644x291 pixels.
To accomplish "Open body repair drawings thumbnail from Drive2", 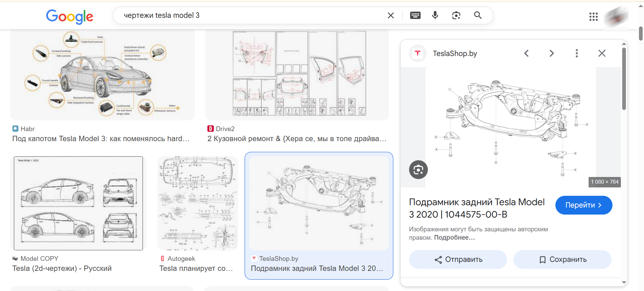I will [297, 75].
